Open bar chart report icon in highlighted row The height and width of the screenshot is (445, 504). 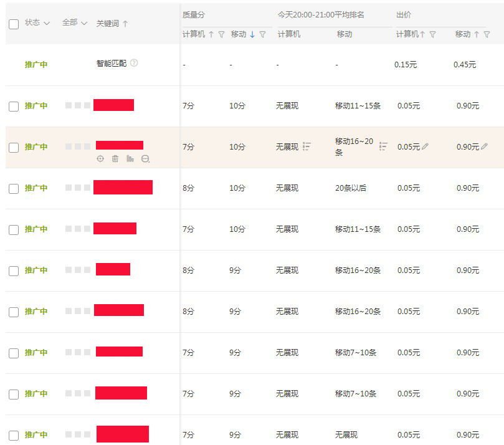point(130,159)
